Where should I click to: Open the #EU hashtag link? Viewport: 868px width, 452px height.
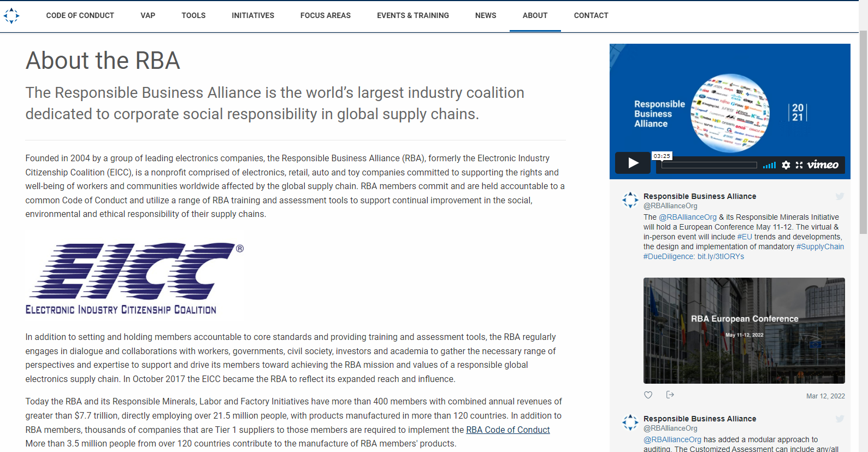tap(745, 237)
